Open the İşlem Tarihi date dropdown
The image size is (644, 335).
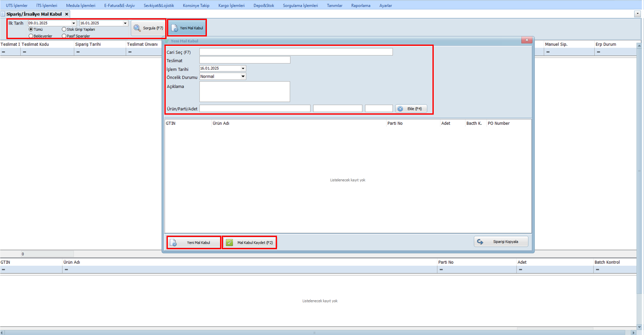[243, 68]
